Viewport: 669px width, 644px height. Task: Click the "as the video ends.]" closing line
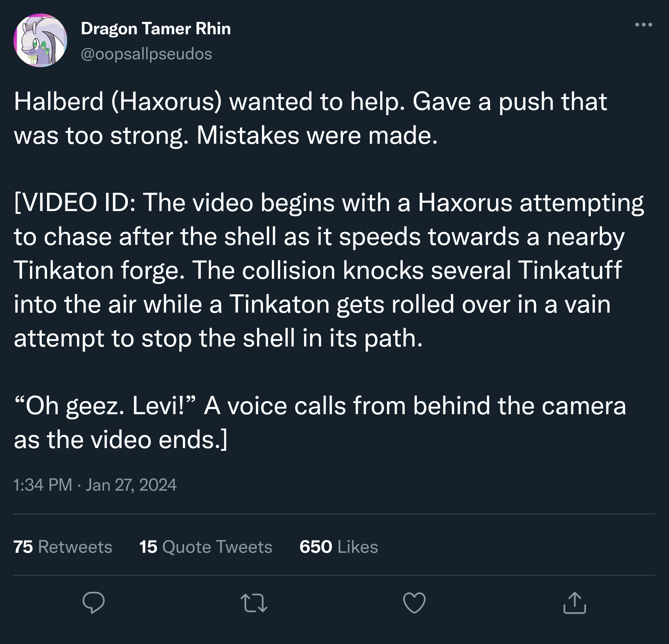pos(120,440)
